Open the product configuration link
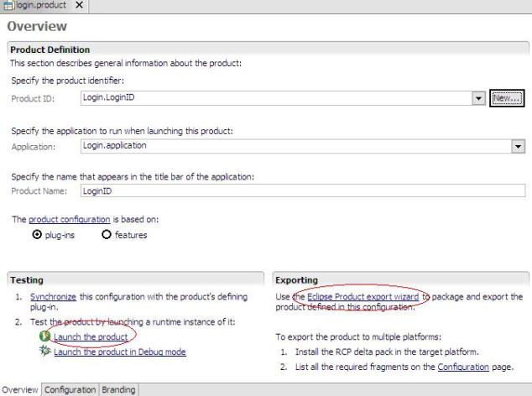Viewport: 532px width, 396px height. pos(69,220)
